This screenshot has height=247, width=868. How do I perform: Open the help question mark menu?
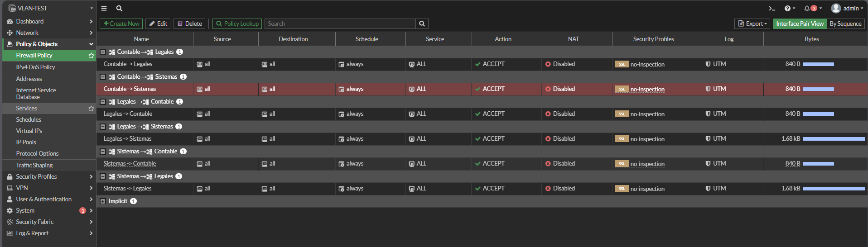787,9
